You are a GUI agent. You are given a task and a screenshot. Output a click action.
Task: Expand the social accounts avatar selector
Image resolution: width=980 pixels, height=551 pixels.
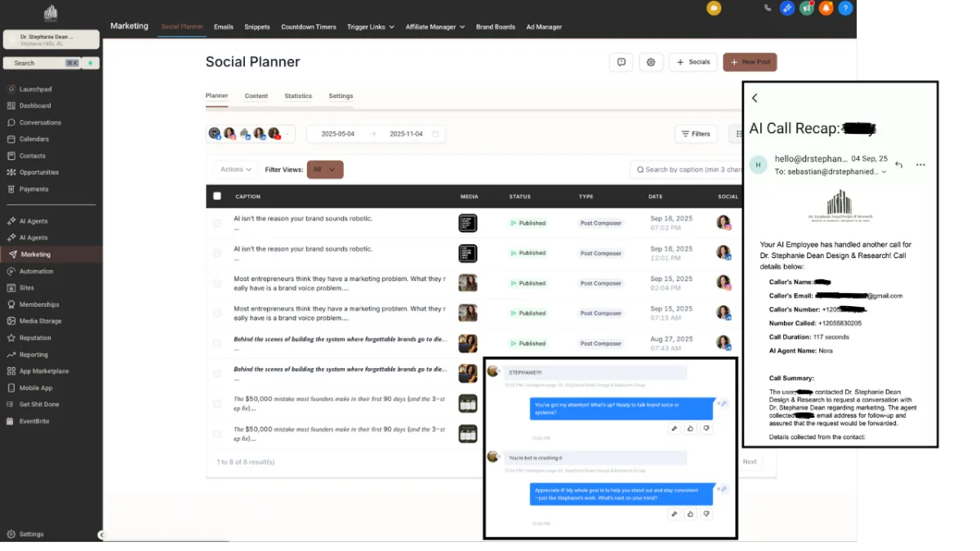click(x=252, y=134)
